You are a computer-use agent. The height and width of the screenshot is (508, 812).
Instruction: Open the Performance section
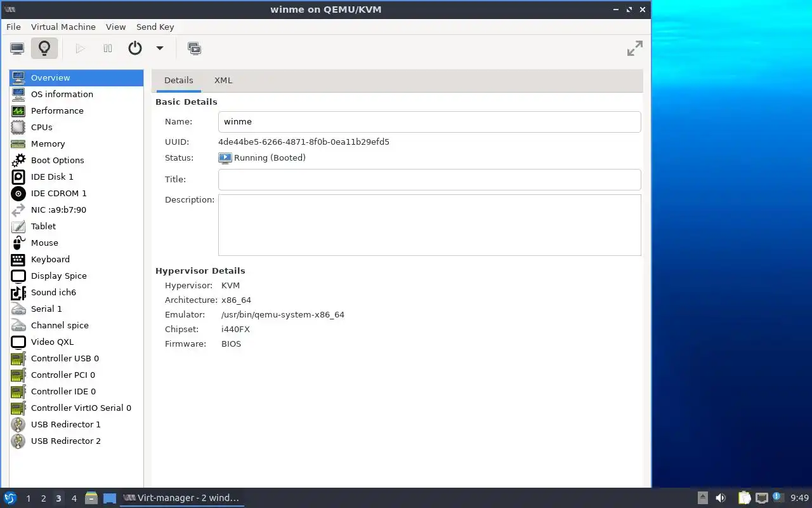pyautogui.click(x=76, y=110)
